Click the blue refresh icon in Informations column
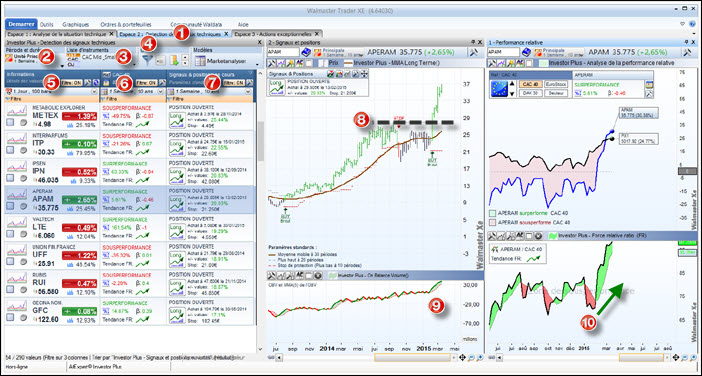The image size is (702, 376). (96, 83)
